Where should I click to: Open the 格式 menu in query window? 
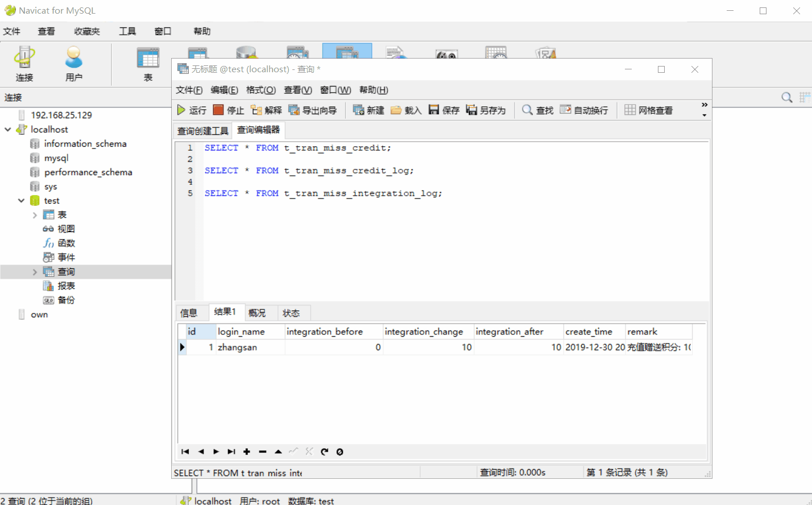pos(260,90)
